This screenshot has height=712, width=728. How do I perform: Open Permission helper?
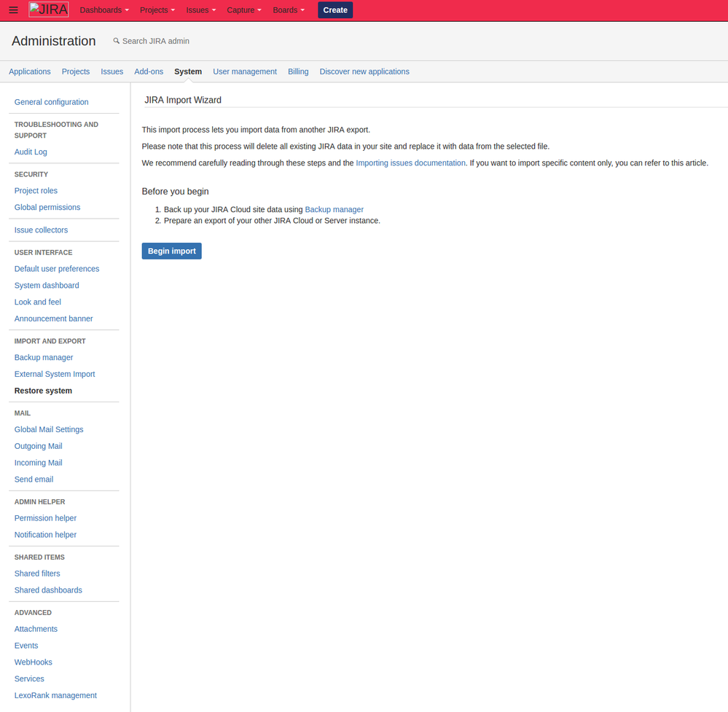[45, 518]
